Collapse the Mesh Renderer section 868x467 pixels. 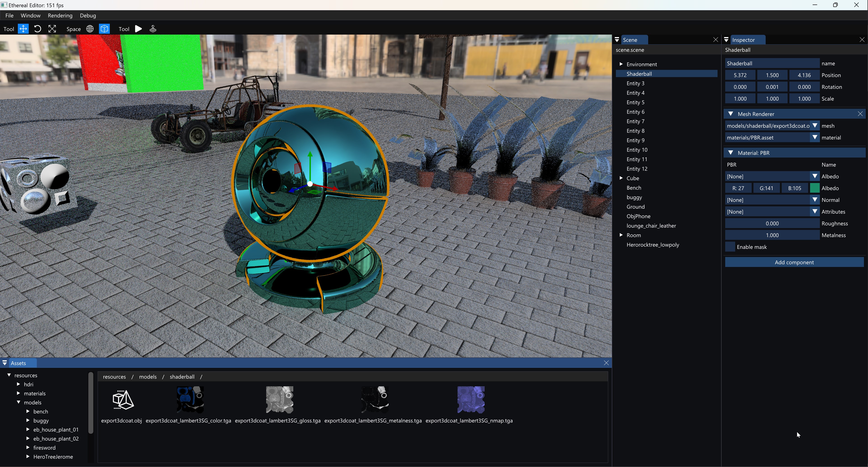tap(730, 114)
